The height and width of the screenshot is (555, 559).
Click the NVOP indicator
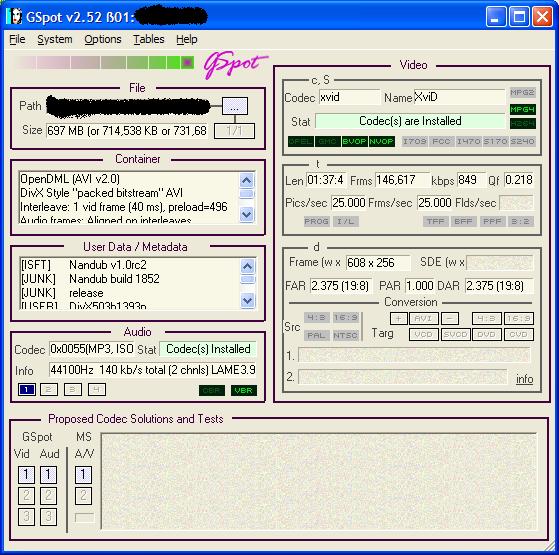pyautogui.click(x=381, y=142)
